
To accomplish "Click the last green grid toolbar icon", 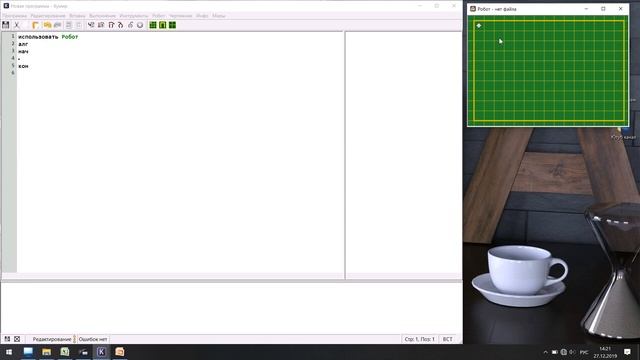I will tap(172, 25).
